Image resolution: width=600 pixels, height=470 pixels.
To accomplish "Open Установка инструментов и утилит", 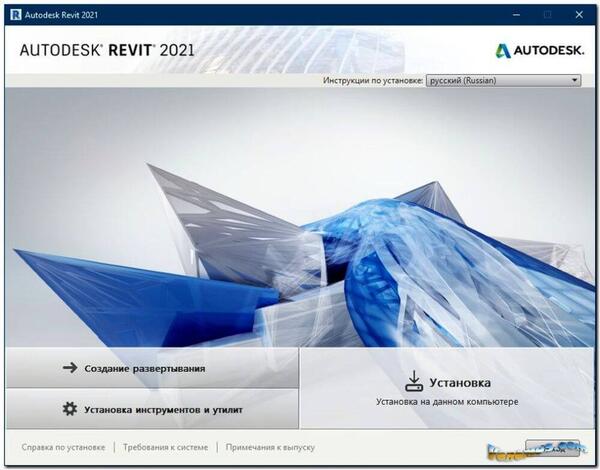I will pos(152,409).
